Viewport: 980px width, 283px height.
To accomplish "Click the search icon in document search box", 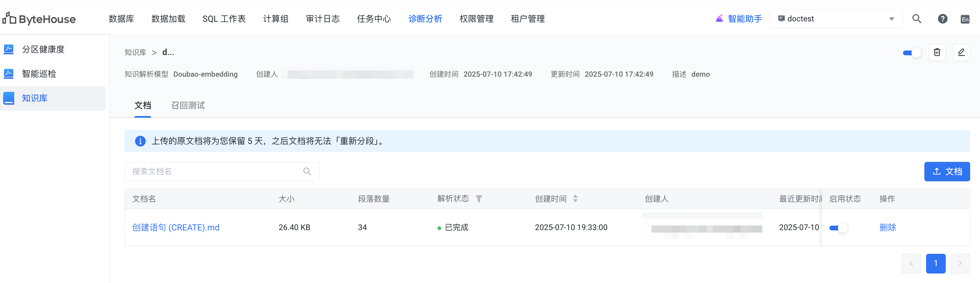I will pos(307,171).
